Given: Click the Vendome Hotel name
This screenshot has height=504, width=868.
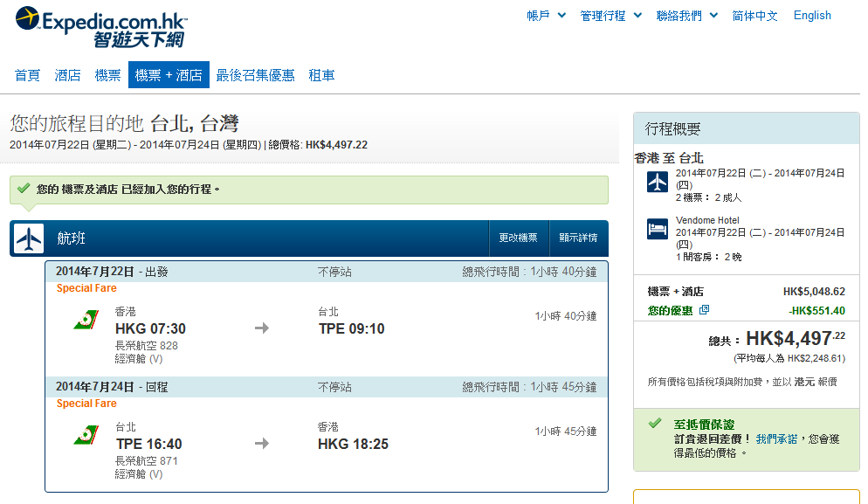Looking at the screenshot, I should (x=706, y=220).
